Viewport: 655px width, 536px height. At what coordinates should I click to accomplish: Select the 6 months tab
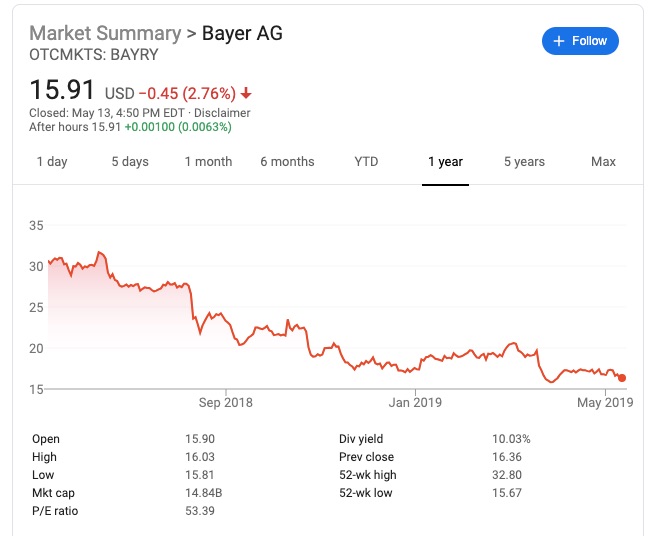[287, 162]
